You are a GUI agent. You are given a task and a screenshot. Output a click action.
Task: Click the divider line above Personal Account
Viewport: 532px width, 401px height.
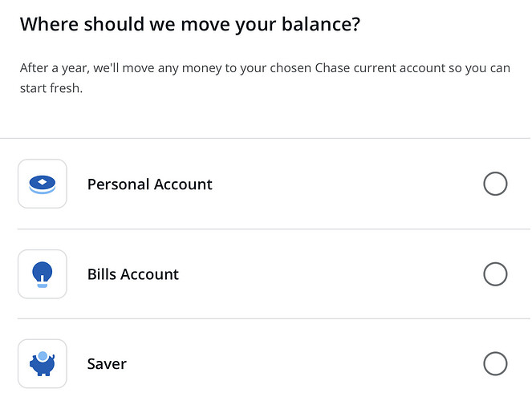pos(265,138)
